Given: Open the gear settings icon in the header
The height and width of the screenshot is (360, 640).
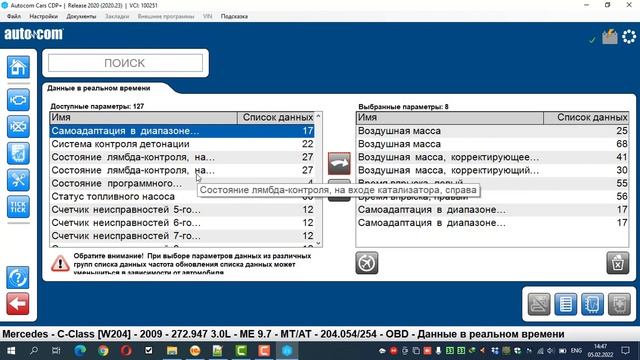Looking at the screenshot, I should (x=629, y=37).
